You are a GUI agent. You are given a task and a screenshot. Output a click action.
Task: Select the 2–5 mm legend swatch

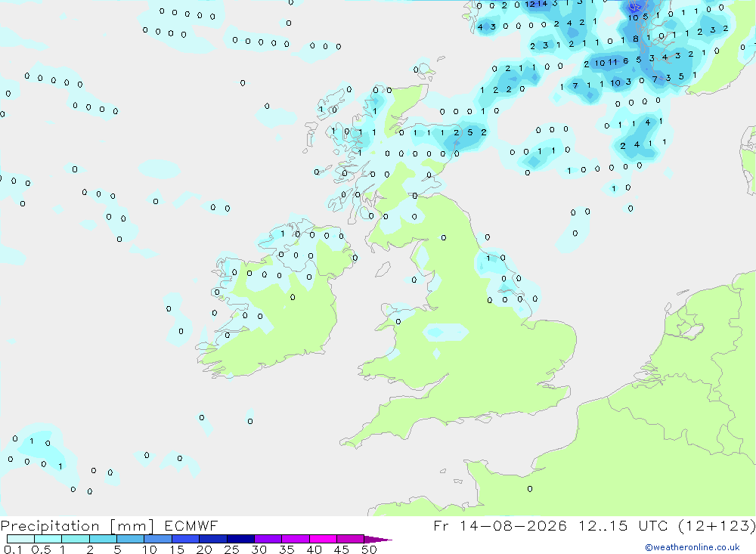[x=103, y=539]
